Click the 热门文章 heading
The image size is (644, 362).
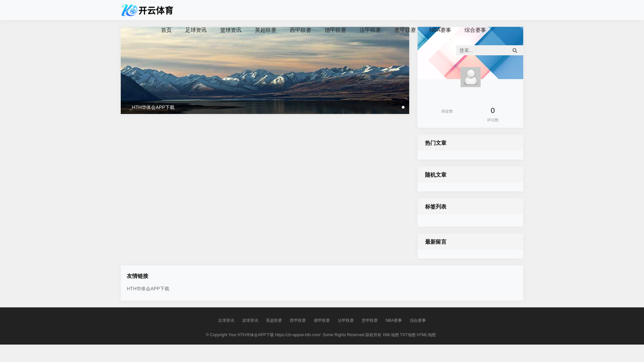tap(436, 143)
